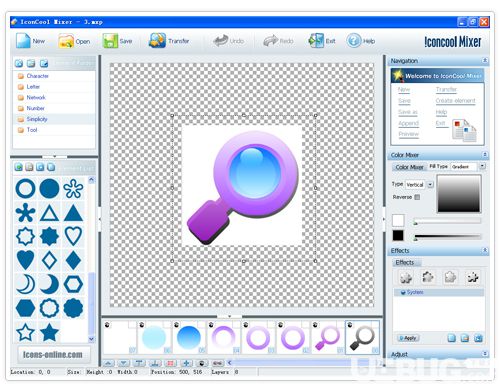Image resolution: width=500 pixels, height=392 pixels.
Task: Click the Exit toolbar icon
Action: click(x=316, y=41)
